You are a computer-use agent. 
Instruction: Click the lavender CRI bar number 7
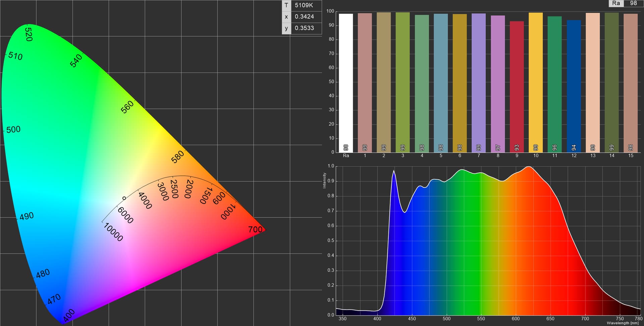click(479, 83)
